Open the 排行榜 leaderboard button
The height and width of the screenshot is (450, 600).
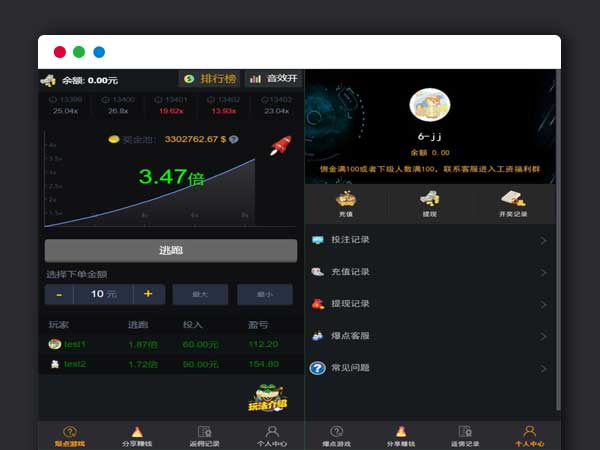click(x=209, y=79)
